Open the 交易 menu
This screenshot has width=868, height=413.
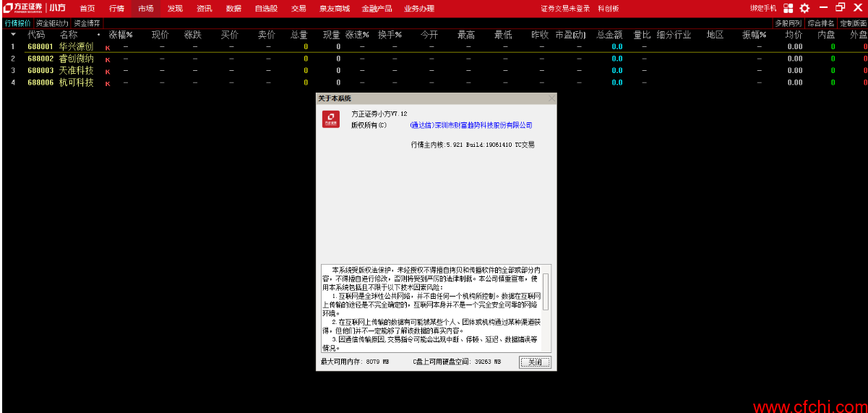(x=298, y=9)
